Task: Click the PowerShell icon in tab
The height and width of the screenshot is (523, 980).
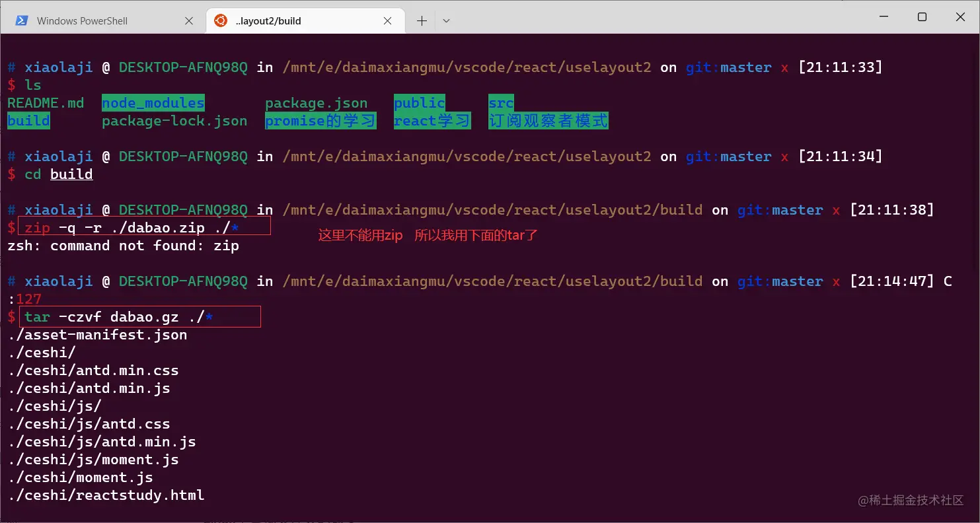Action: click(22, 20)
